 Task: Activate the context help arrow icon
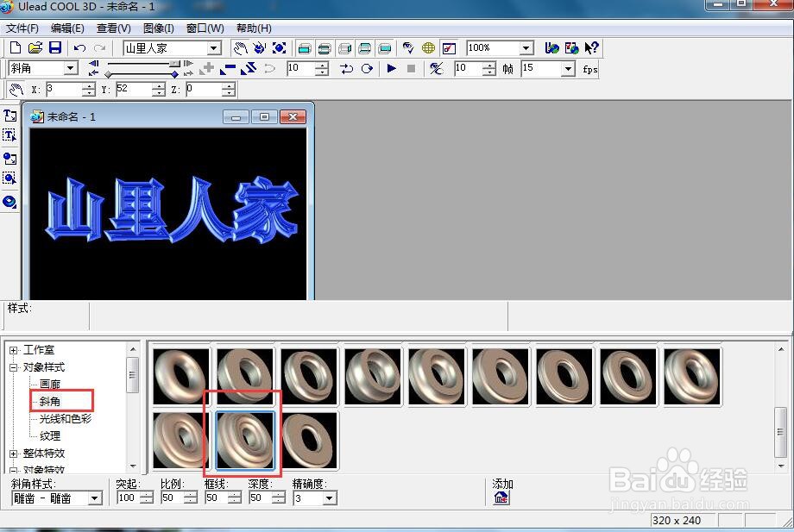point(591,48)
